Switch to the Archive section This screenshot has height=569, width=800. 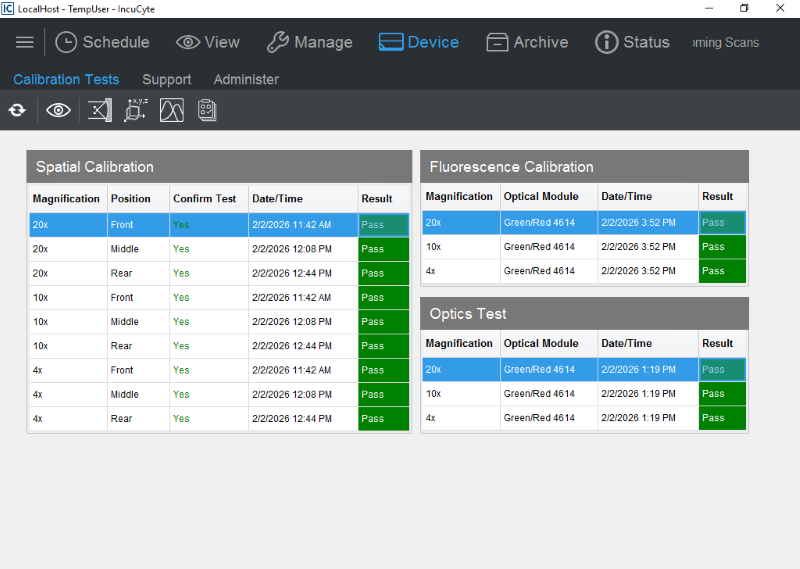(527, 42)
